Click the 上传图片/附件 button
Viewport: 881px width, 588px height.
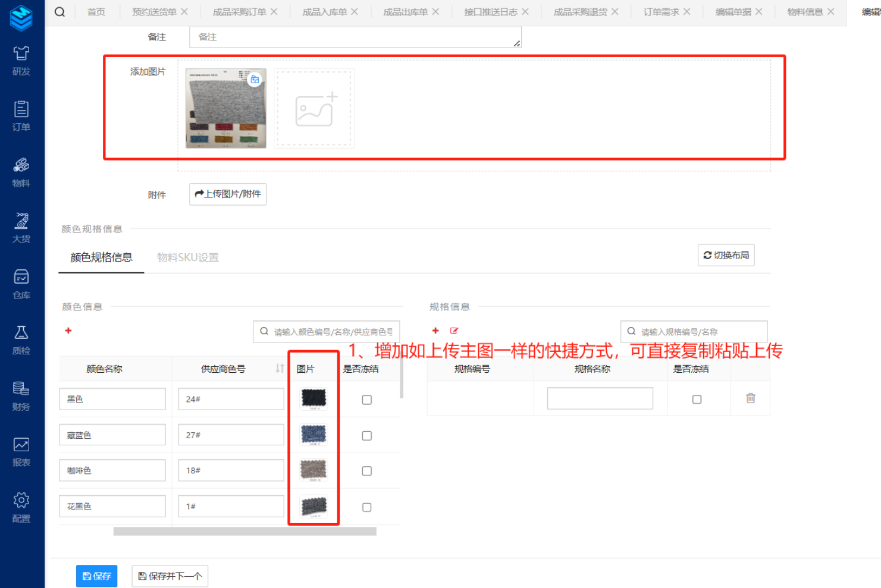(x=228, y=194)
